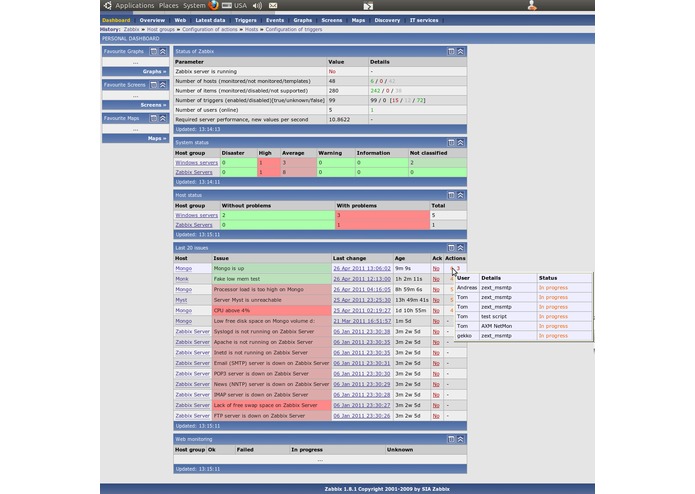The image size is (695, 494).
Task: Click the user icon in the panel's right side
Action: 532,5
